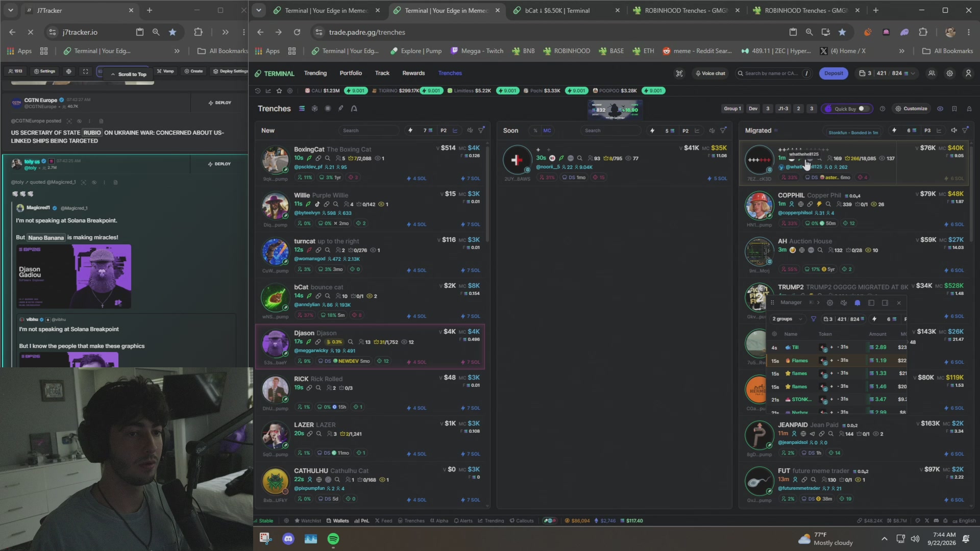Open the @psclidev_pf link on BoxingCat

tap(308, 167)
